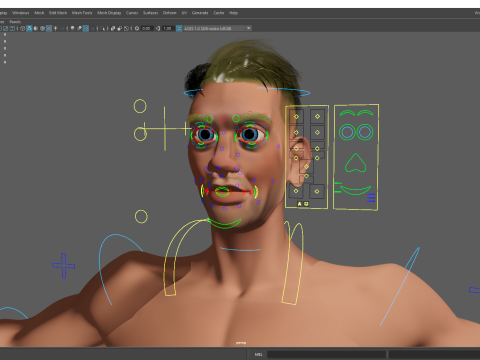Toggle screen space ambient occlusion icon
This screenshot has width=480, height=360.
tap(72, 28)
